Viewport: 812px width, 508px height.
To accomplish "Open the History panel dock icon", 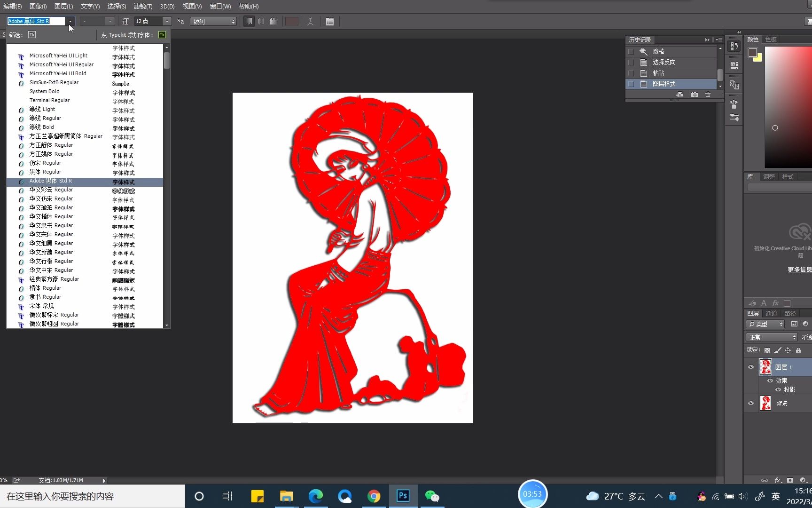I will point(734,46).
